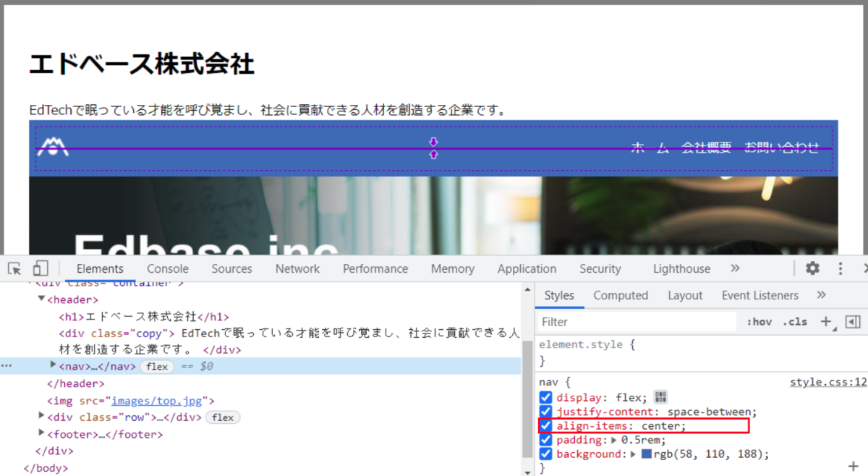Follow the images/top.jpg link
Viewport: 868px width, 476px height.
coord(158,400)
